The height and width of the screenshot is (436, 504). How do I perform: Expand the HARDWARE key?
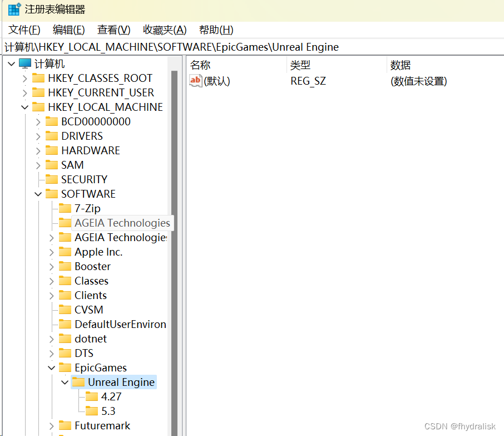click(38, 150)
